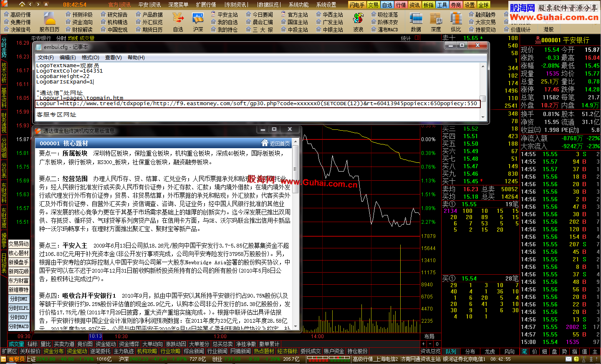Screen dimensions: 601x364
Task: Click the 资讯总览 button
Action: pos(430,351)
